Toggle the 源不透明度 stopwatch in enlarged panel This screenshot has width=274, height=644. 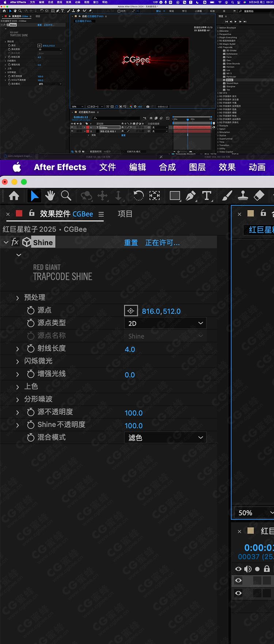point(31,412)
